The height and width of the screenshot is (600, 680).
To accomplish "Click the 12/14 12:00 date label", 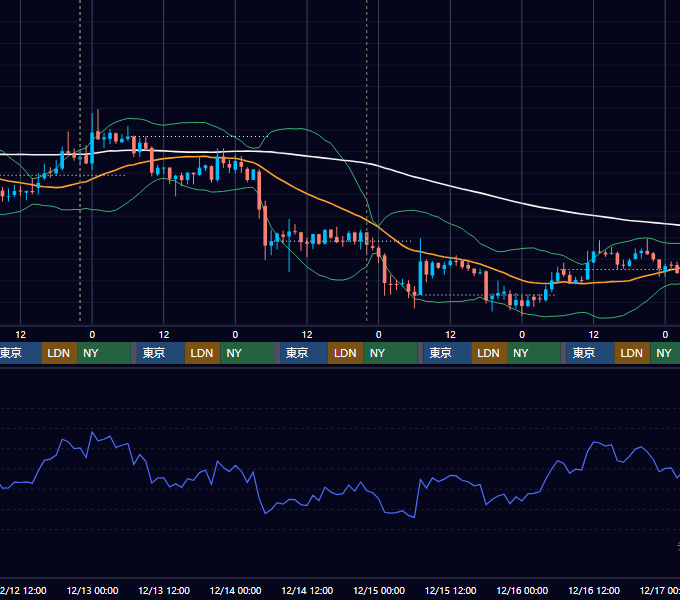I will click(x=307, y=590).
